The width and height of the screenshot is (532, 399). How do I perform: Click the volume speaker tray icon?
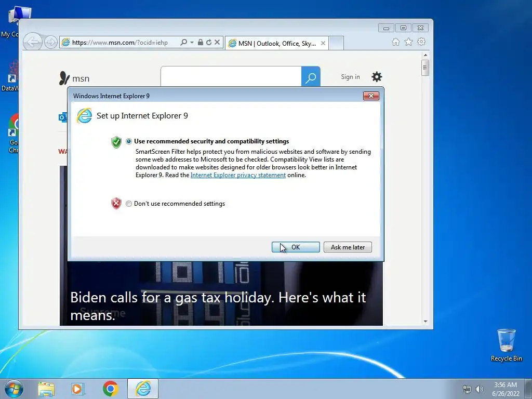[480, 390]
